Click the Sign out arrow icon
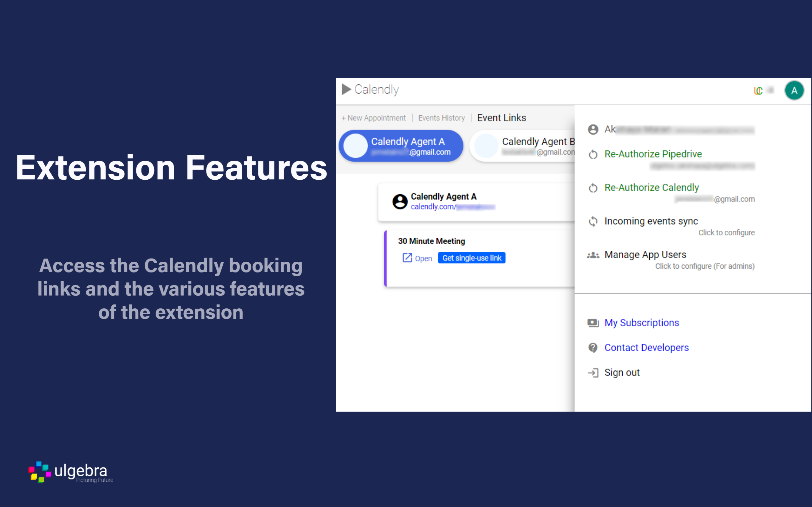 coord(593,373)
